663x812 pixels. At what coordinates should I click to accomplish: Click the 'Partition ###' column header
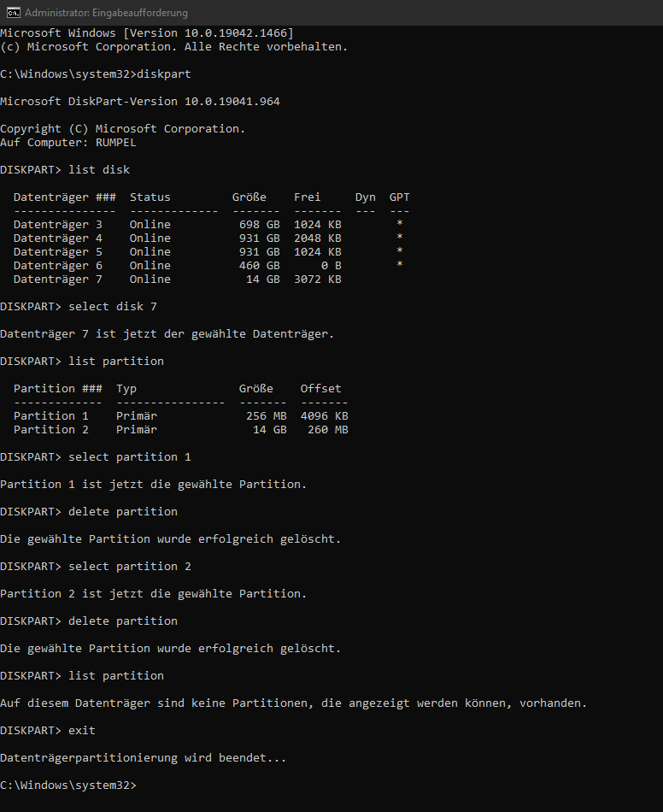point(58,389)
